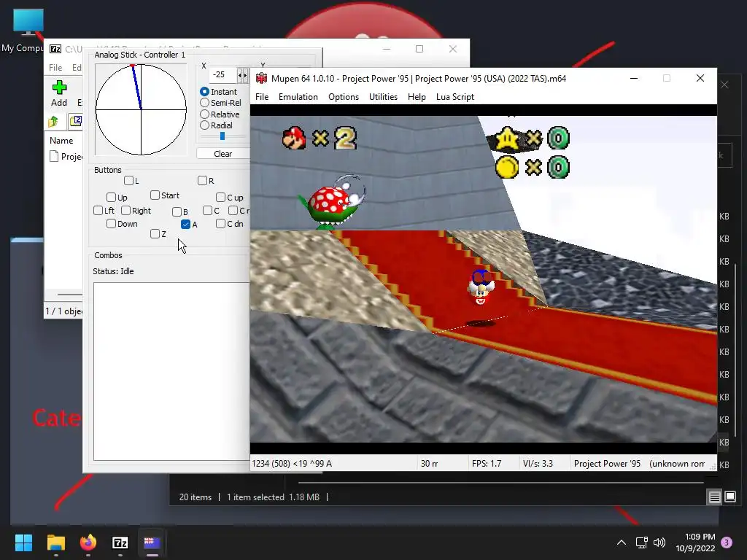Viewport: 747px width, 560px height.
Task: Toggle the L button checkbox
Action: (128, 181)
